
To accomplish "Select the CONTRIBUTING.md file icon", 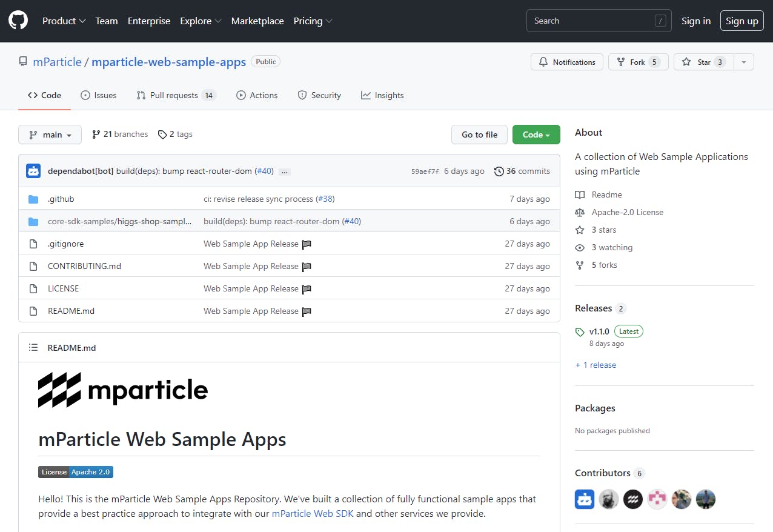I will click(33, 266).
